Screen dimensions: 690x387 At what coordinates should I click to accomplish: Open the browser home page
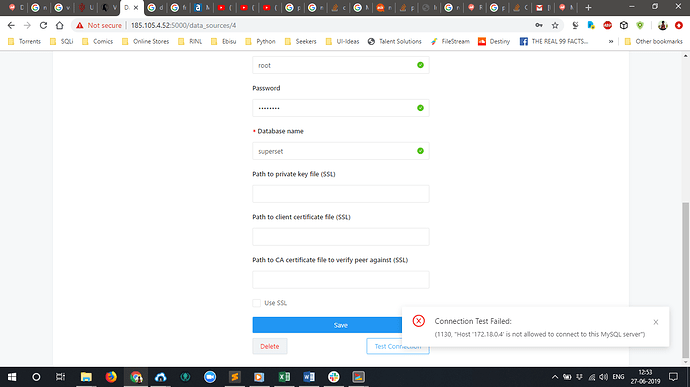pyautogui.click(x=59, y=26)
